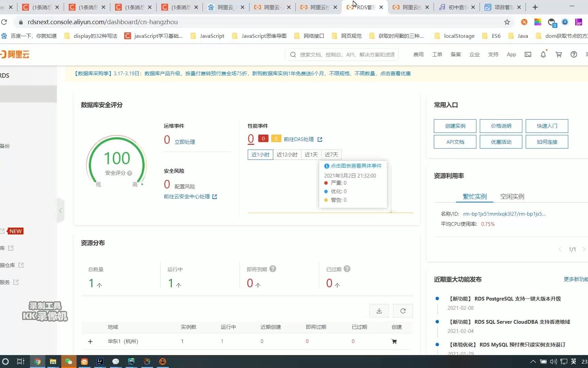Open Chrome from the taskbar
This screenshot has width=588, height=368.
(x=37, y=362)
